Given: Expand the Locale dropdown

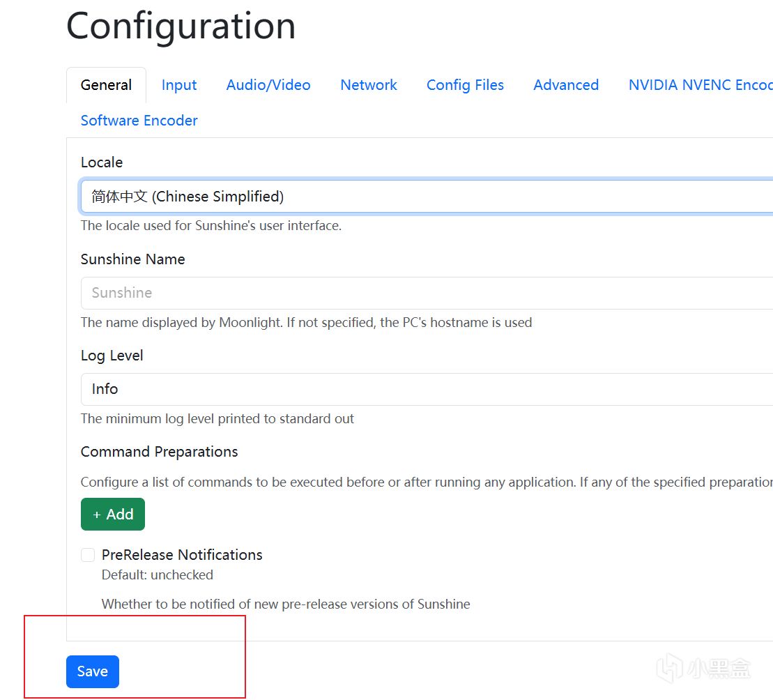Looking at the screenshot, I should coord(427,197).
